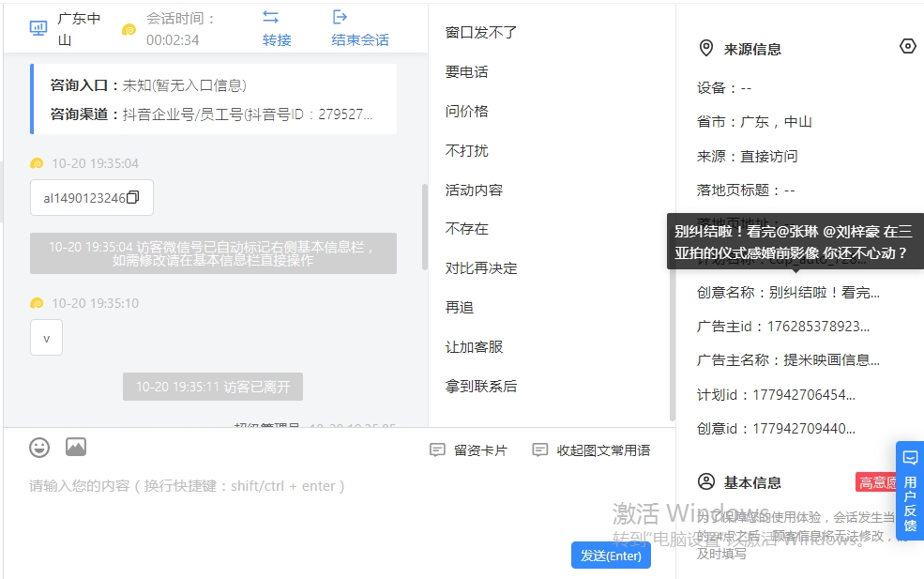This screenshot has width=924, height=579.
Task: Click the 设备 info row
Action: (x=723, y=88)
